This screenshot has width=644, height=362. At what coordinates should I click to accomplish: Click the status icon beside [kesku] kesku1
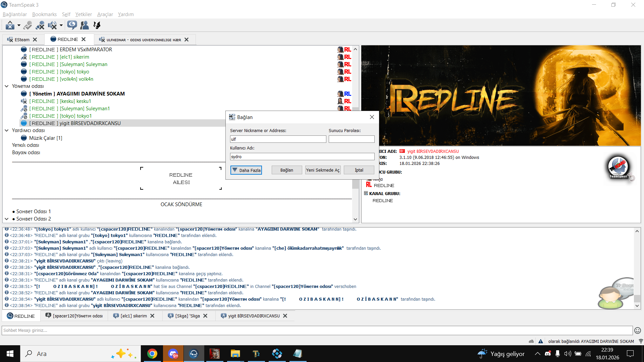pos(24,101)
